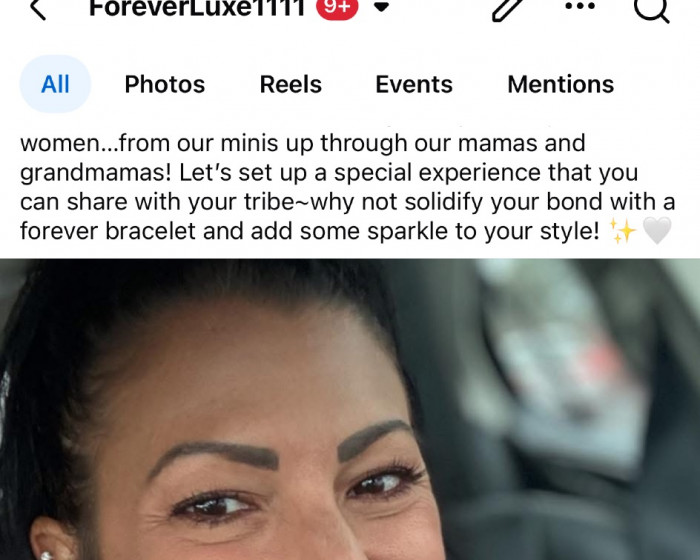Tap the magnifying glass search icon
This screenshot has height=560, width=700.
coord(651,10)
